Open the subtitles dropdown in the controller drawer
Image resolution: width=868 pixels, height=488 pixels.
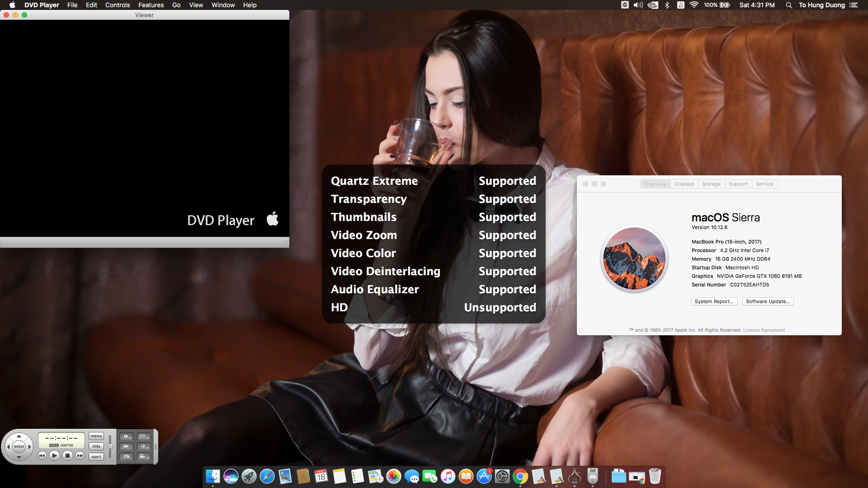[x=144, y=436]
